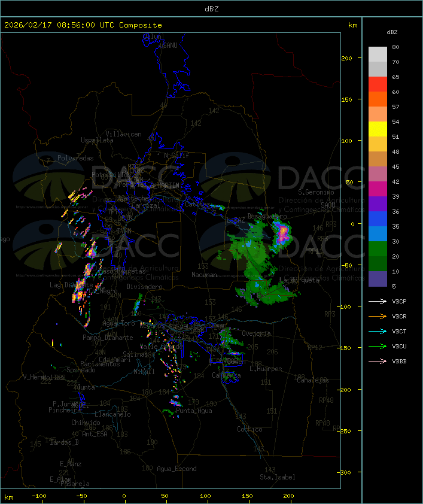Select the light gray 70-80 dBZ swatch
The height and width of the screenshot is (504, 423).
coord(378,54)
